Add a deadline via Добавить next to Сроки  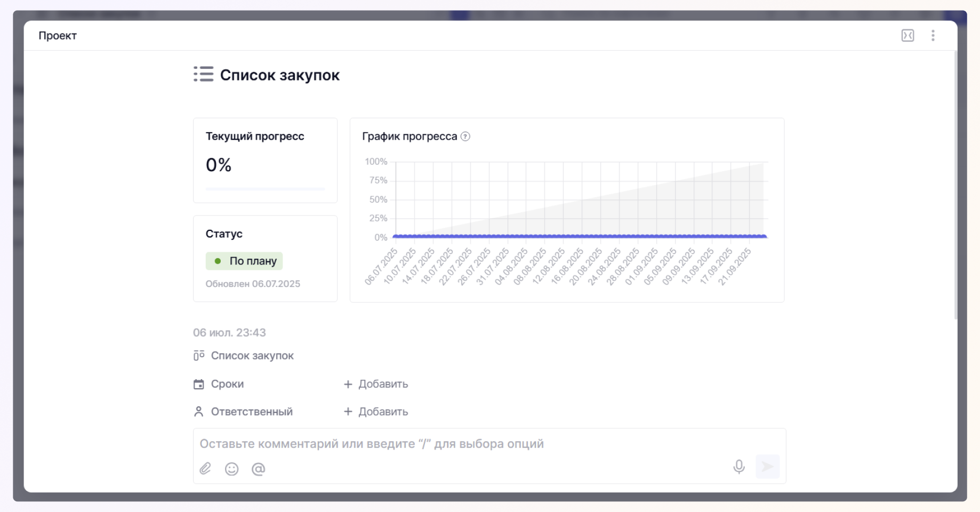[x=376, y=384]
